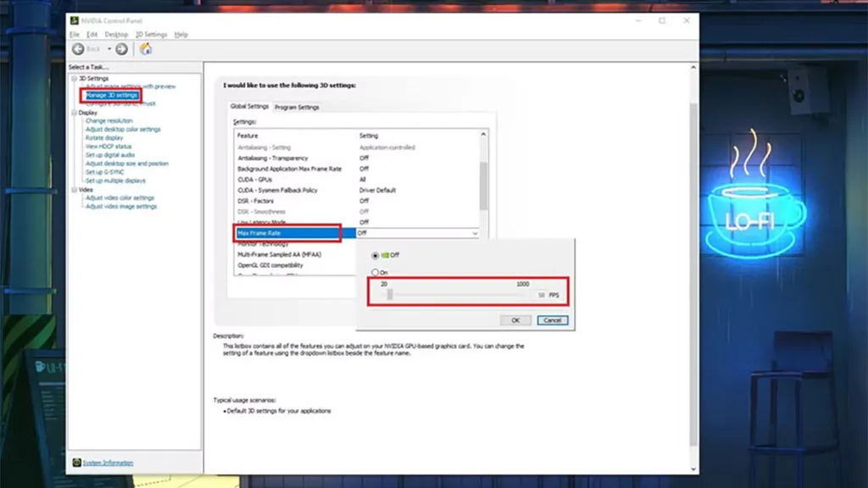Open Set up digital audio
Image resolution: width=868 pixels, height=488 pixels.
coord(110,155)
